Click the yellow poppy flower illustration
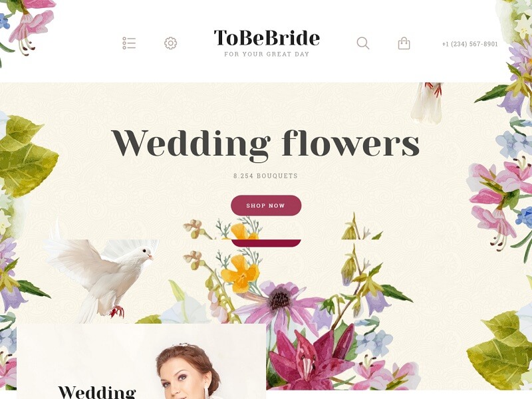 pyautogui.click(x=240, y=274)
